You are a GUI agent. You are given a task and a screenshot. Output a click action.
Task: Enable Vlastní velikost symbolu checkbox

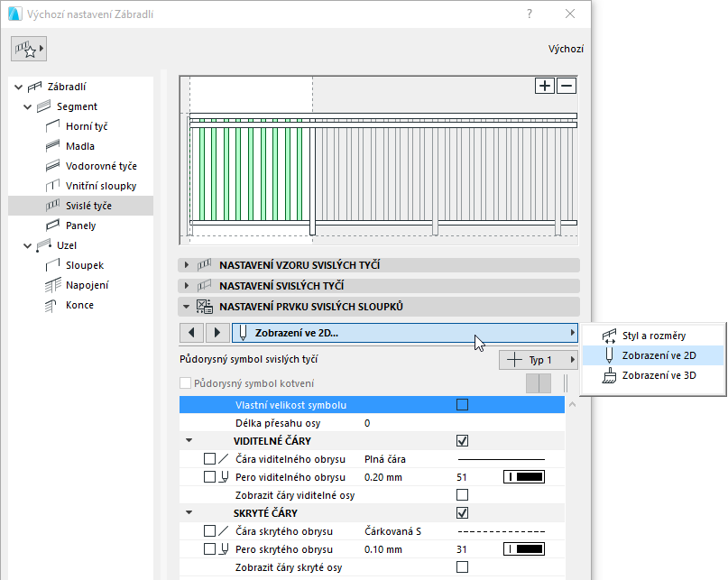(463, 404)
